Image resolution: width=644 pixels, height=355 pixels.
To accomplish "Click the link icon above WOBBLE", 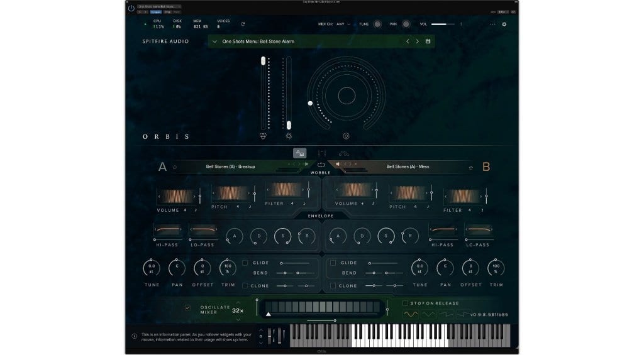I will (x=321, y=165).
